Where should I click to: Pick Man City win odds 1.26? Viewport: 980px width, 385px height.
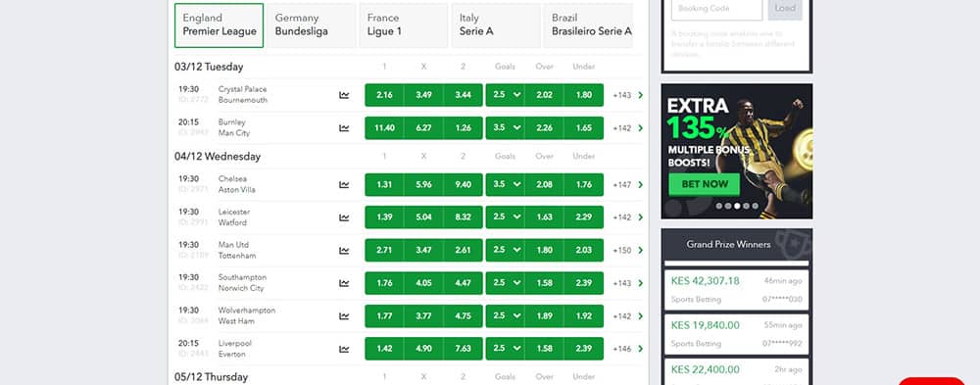pyautogui.click(x=464, y=128)
